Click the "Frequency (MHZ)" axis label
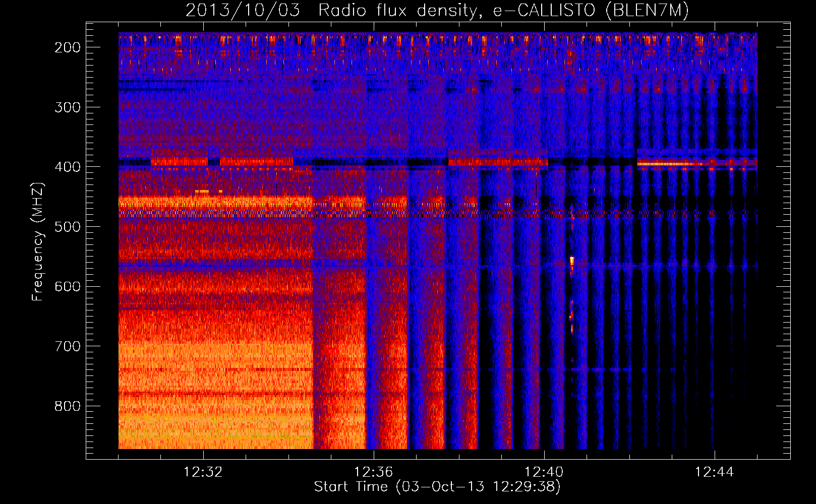This screenshot has width=816, height=504. coord(38,241)
